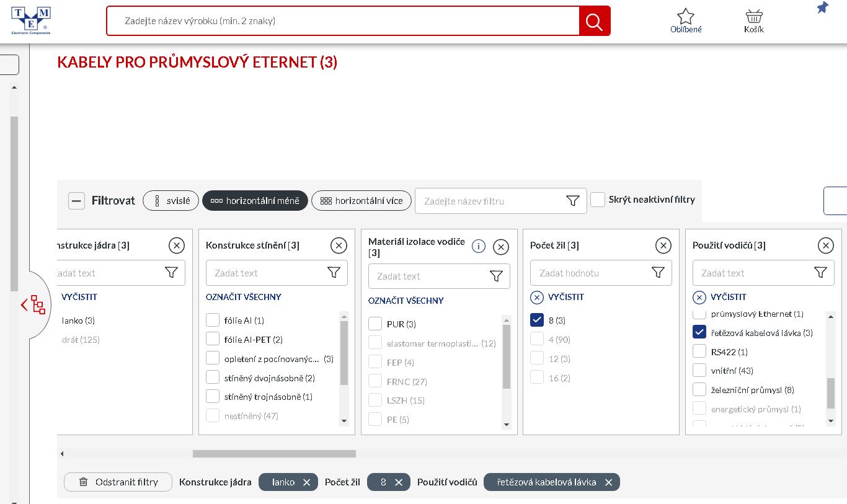Switch to horizontální více layout
This screenshot has height=504, width=847.
click(361, 201)
